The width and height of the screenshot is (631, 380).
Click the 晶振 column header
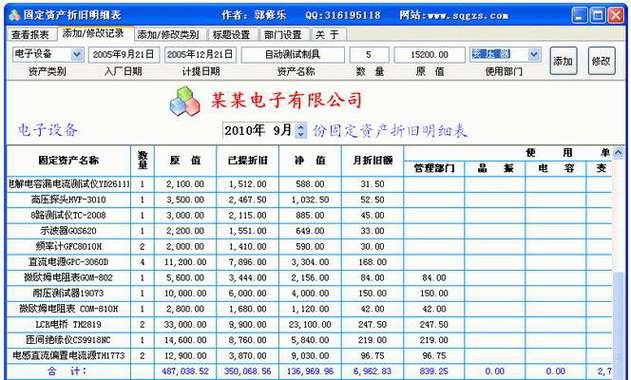coord(495,168)
